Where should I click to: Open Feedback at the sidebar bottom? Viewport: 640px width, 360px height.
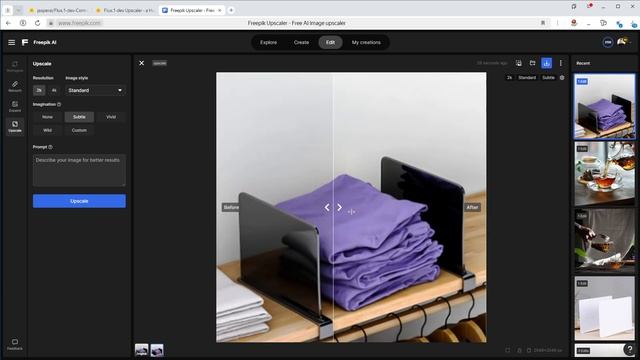coord(15,345)
